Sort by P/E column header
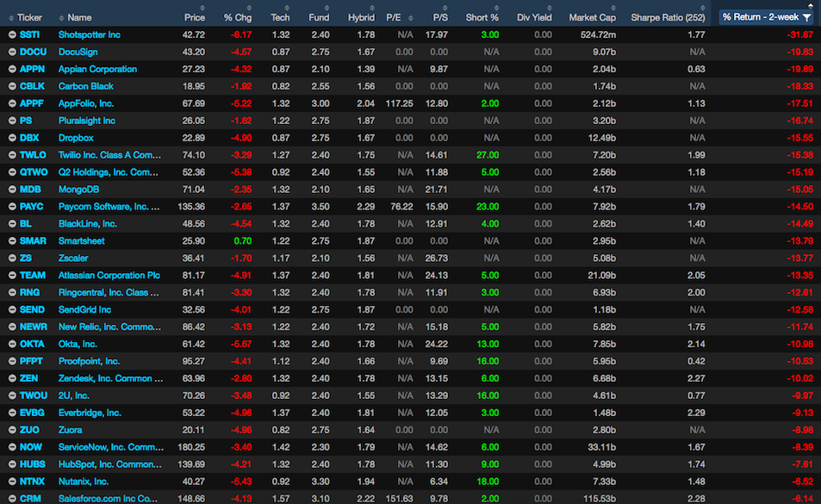The width and height of the screenshot is (821, 504). click(394, 18)
